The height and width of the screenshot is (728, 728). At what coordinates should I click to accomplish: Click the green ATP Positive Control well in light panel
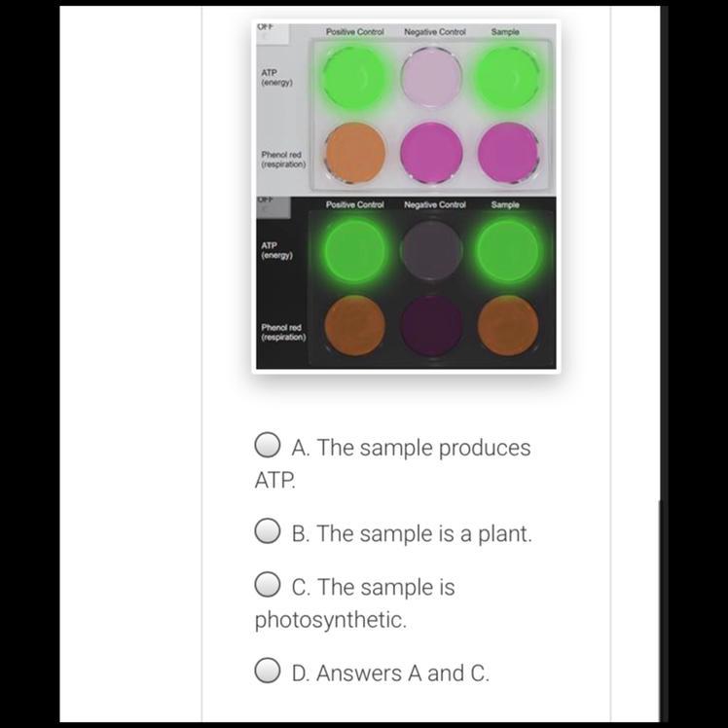coord(354,77)
